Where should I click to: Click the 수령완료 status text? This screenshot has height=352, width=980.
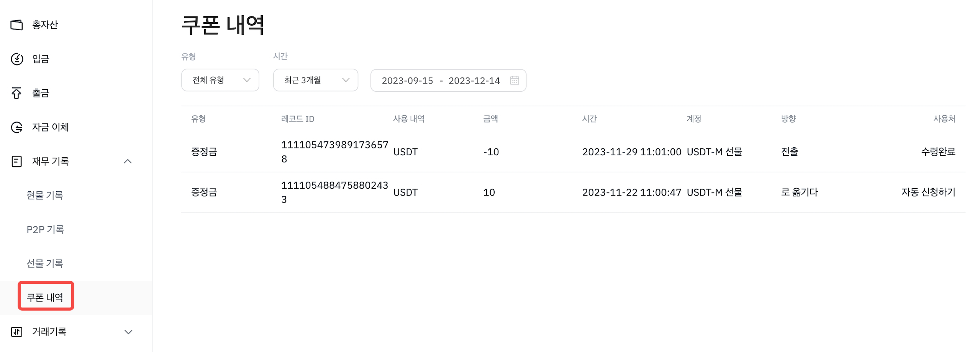coord(938,152)
